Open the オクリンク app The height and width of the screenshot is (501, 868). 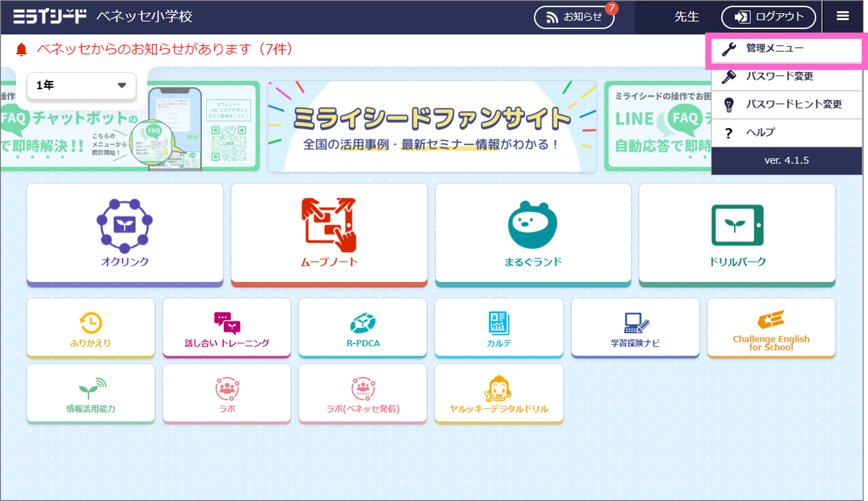124,233
